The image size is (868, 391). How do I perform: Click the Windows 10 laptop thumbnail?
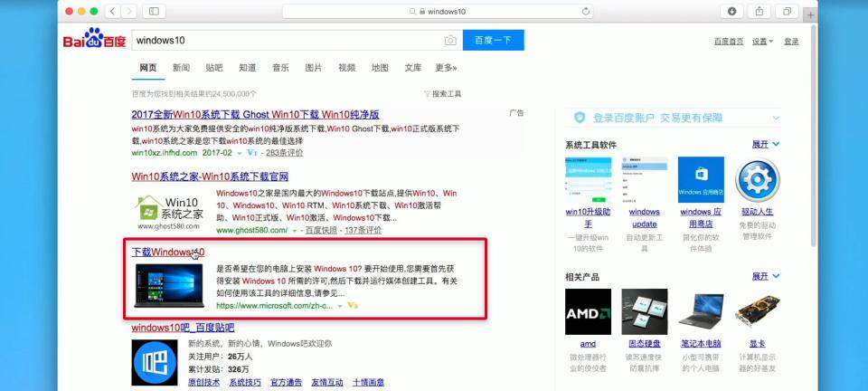coord(169,286)
